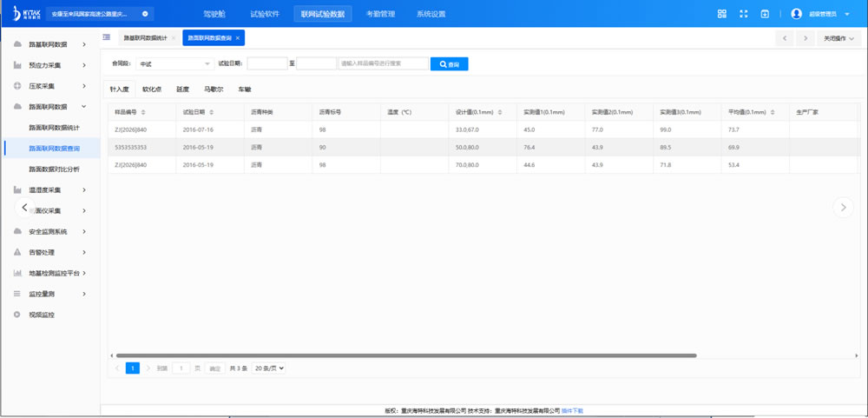Open the 关闭操作 dropdown
The height and width of the screenshot is (418, 868).
838,38
